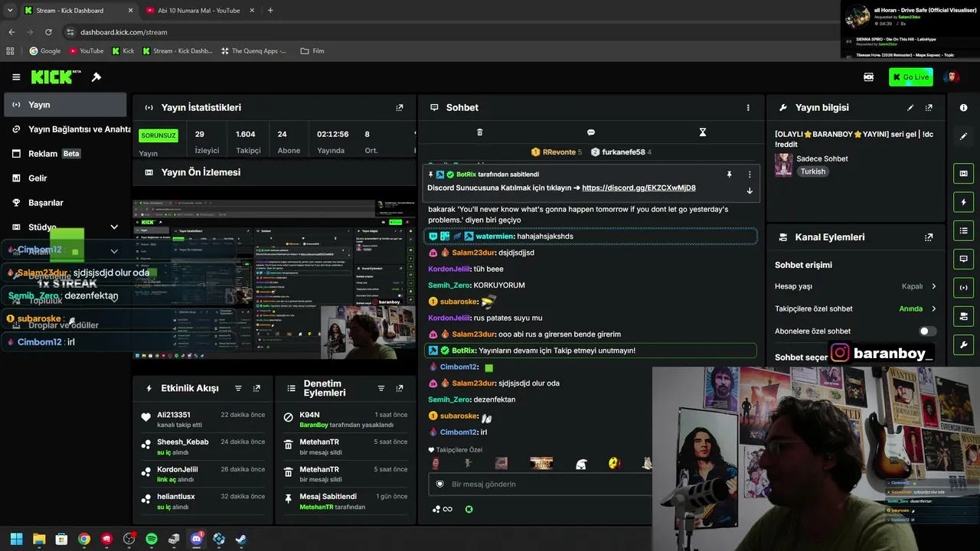Image resolution: width=980 pixels, height=551 pixels.
Task: Pop out the Yayın bilgisi panel
Action: 929,108
